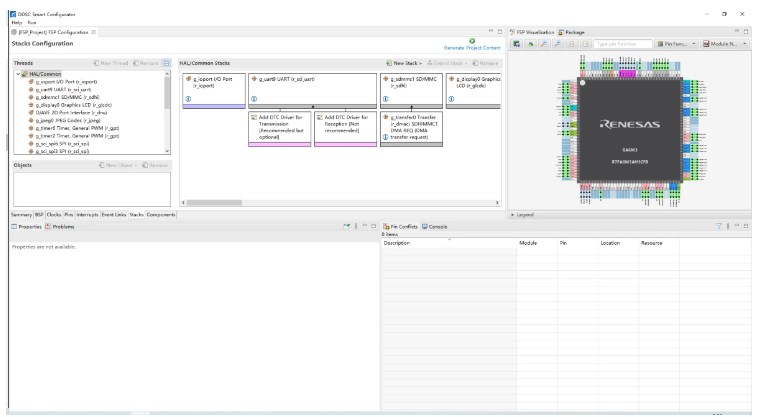Click the green arrow toolbar icon in Package view
This screenshot has width=761, height=417.
click(x=530, y=44)
